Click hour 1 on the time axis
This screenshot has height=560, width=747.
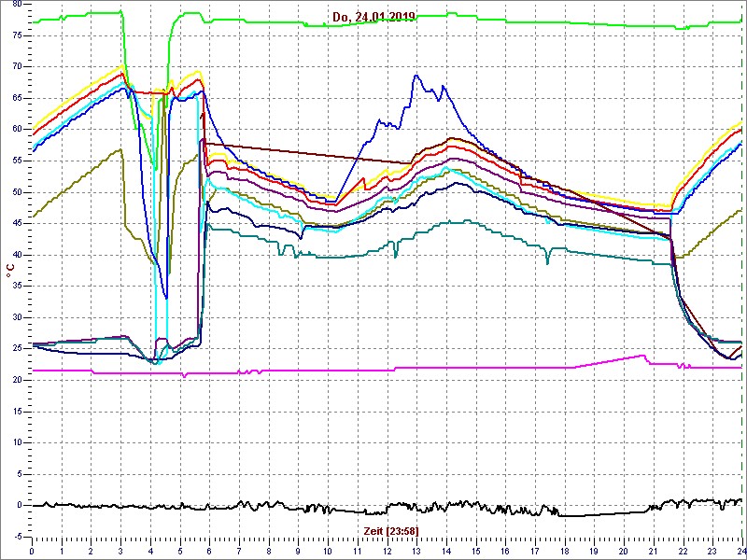[62, 551]
